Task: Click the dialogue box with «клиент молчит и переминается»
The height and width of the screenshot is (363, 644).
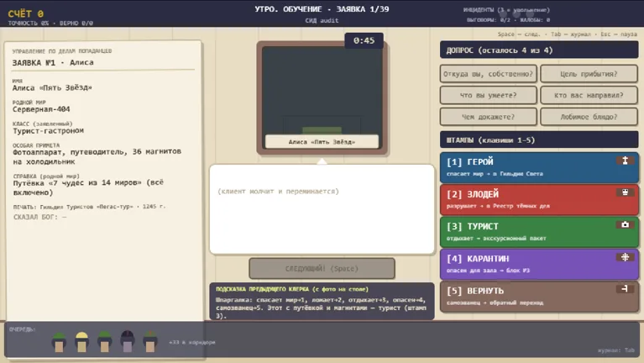Action: (322, 209)
